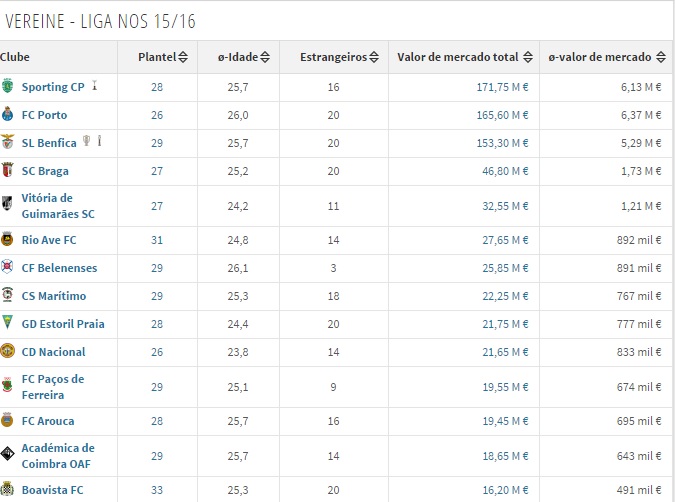The width and height of the screenshot is (675, 502).
Task: Click the trophy icon beside Sporting CP
Action: pos(95,85)
